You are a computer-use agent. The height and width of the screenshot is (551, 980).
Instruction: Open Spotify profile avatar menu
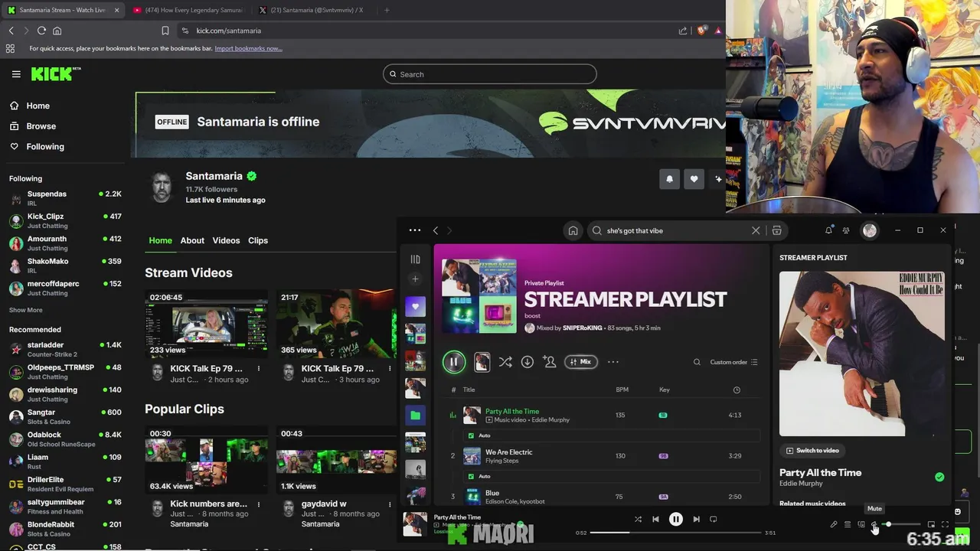click(870, 230)
